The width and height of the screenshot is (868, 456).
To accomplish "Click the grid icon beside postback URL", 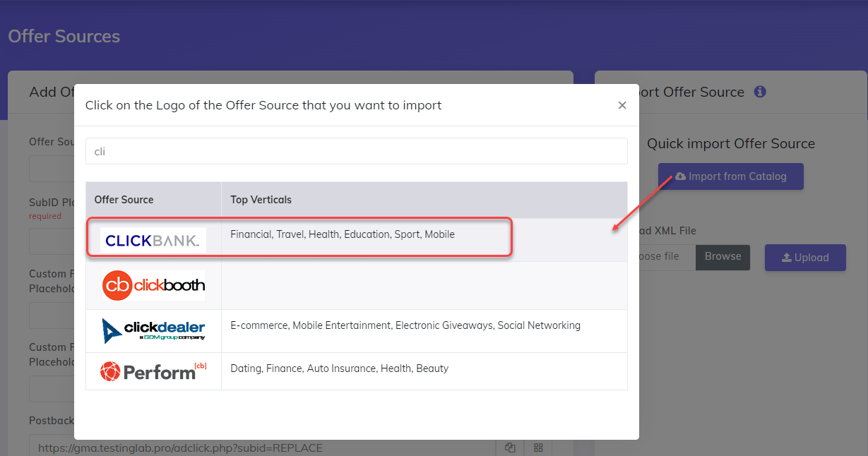I will tap(538, 448).
